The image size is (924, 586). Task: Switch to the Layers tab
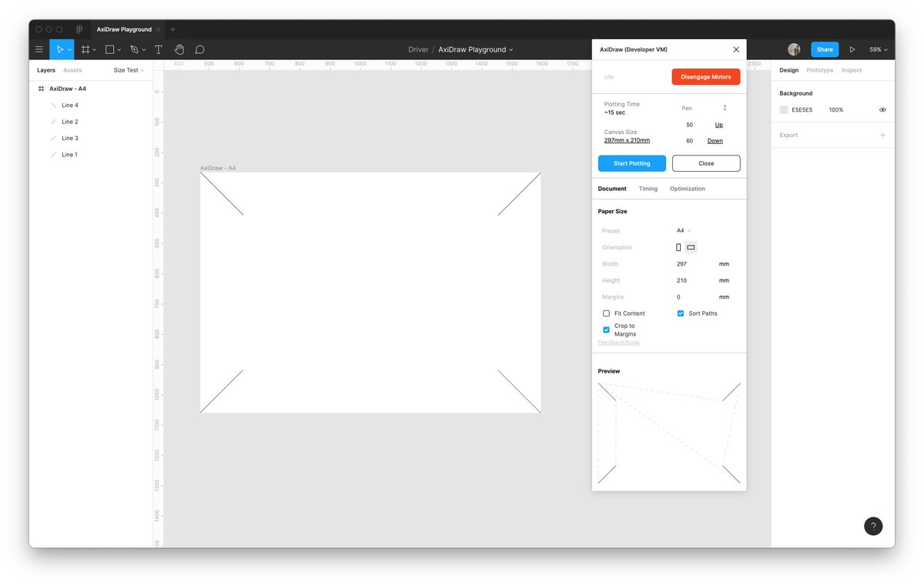46,70
